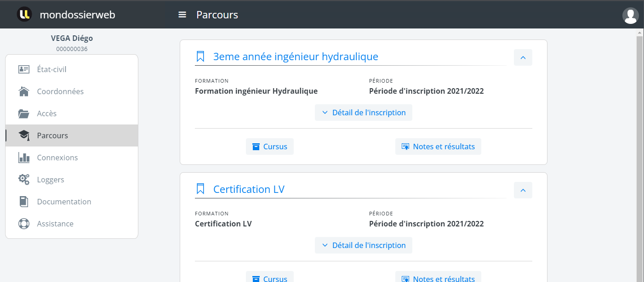Image resolution: width=644 pixels, height=282 pixels.
Task: Click the mondossierweb logo icon
Action: pos(24,14)
